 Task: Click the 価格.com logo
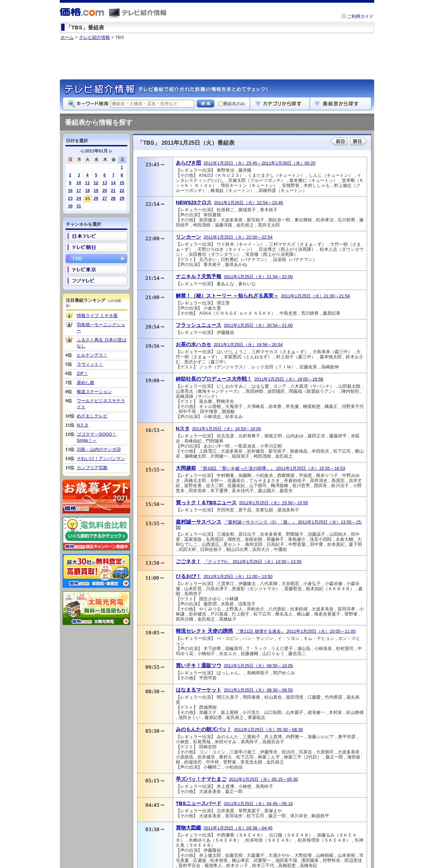82,13
